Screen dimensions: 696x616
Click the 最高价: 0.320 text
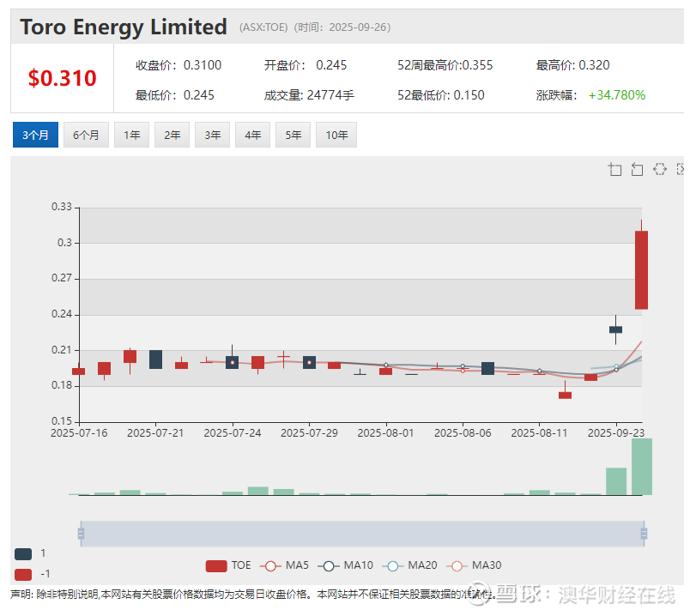(x=572, y=65)
